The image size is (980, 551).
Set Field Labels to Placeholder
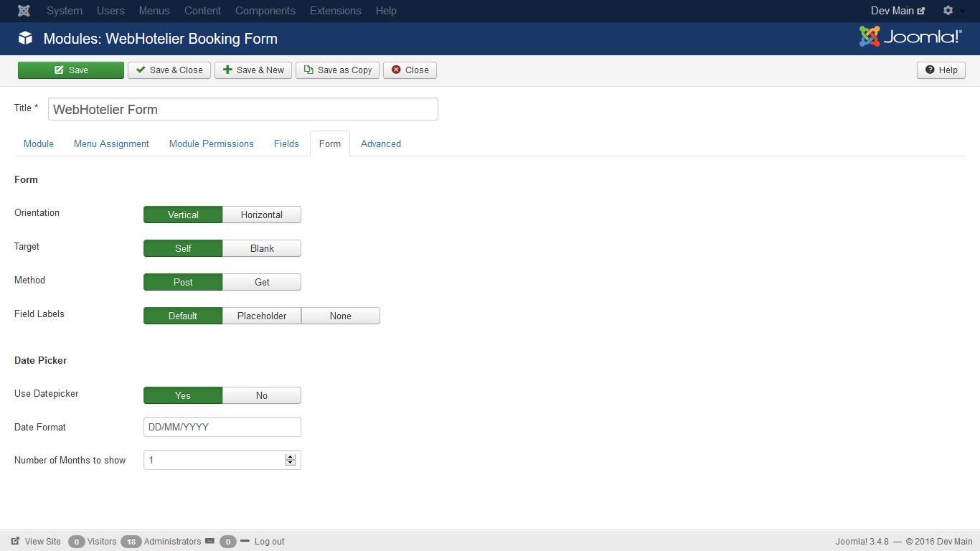coord(262,316)
